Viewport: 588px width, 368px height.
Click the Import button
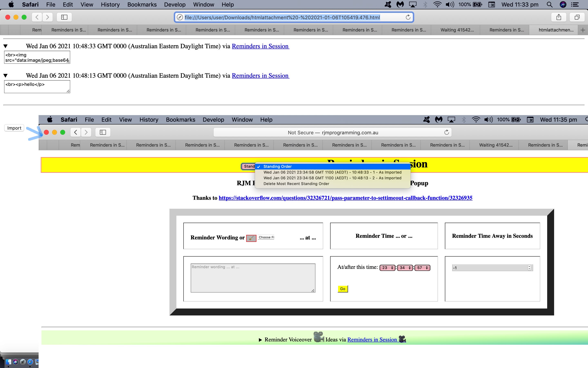[x=14, y=128]
